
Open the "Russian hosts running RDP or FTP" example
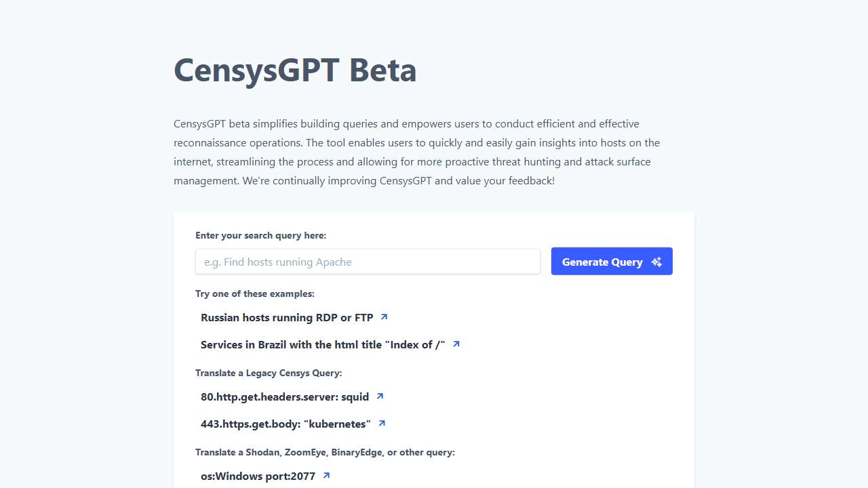coord(287,317)
